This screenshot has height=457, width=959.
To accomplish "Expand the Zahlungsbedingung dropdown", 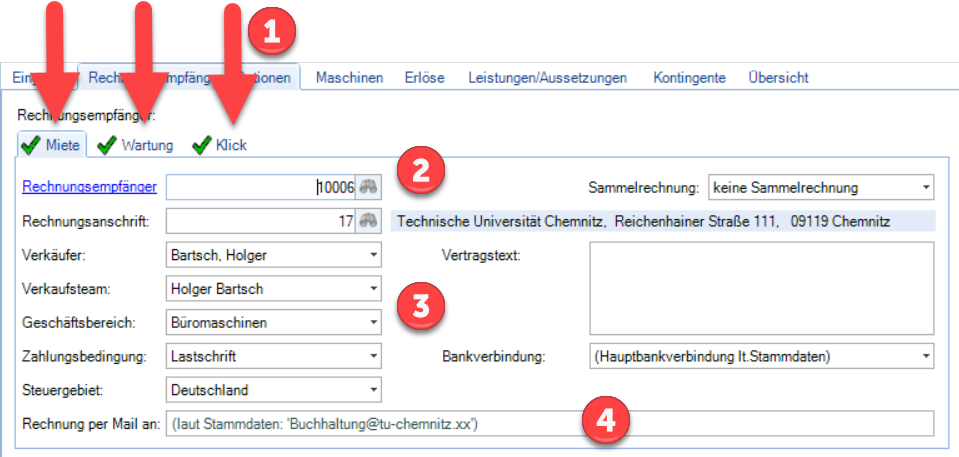I will (x=373, y=356).
